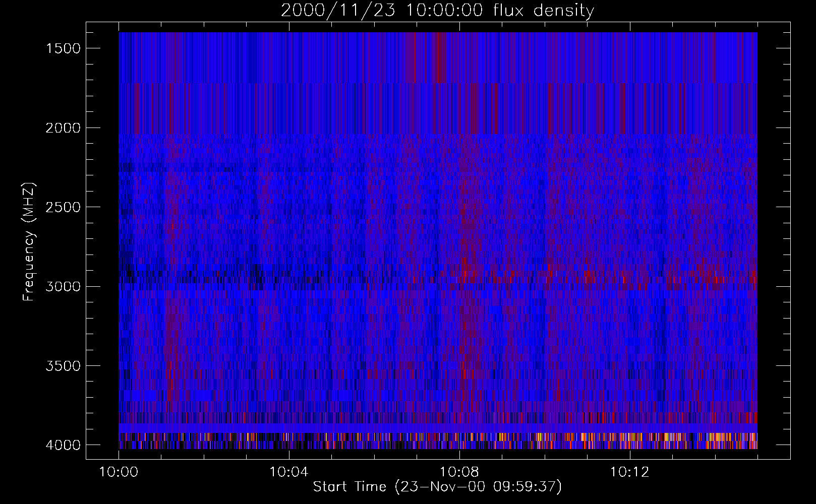Click the 3000 frequency tick label
Image resolution: width=816 pixels, height=504 pixels.
(x=63, y=287)
